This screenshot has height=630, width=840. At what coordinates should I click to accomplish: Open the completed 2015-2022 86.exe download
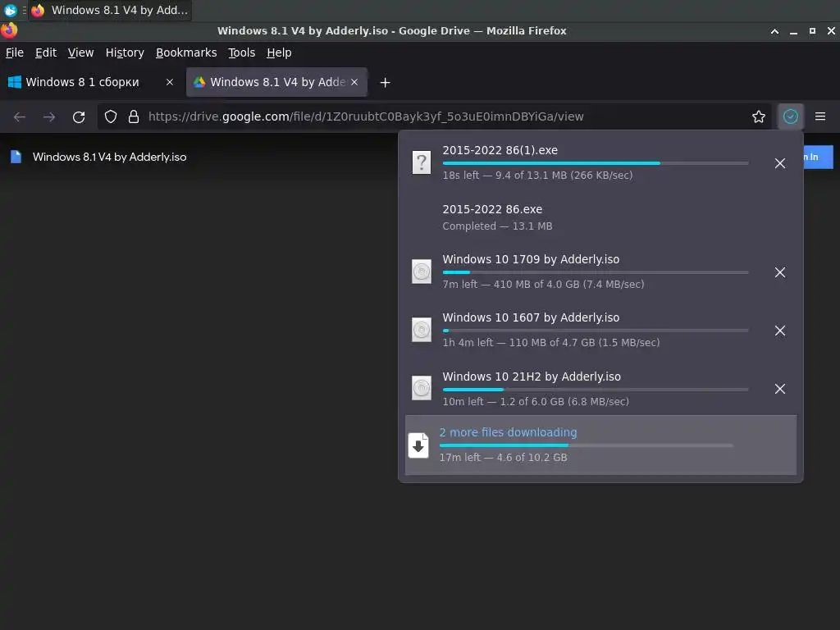coord(600,217)
